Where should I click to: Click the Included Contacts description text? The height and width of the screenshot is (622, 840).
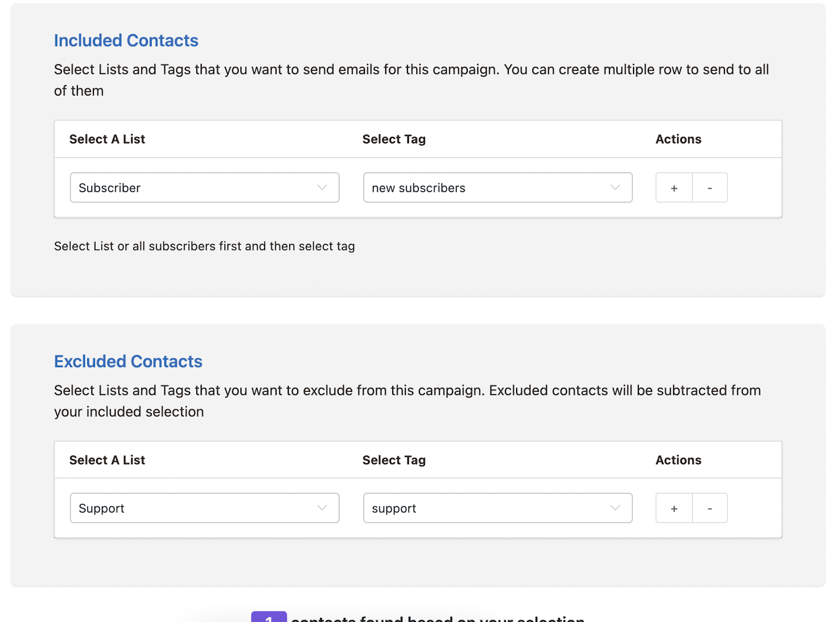[411, 70]
